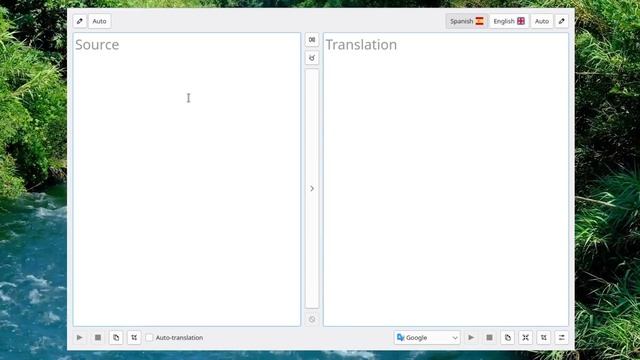Click in the Source text box

click(x=187, y=180)
